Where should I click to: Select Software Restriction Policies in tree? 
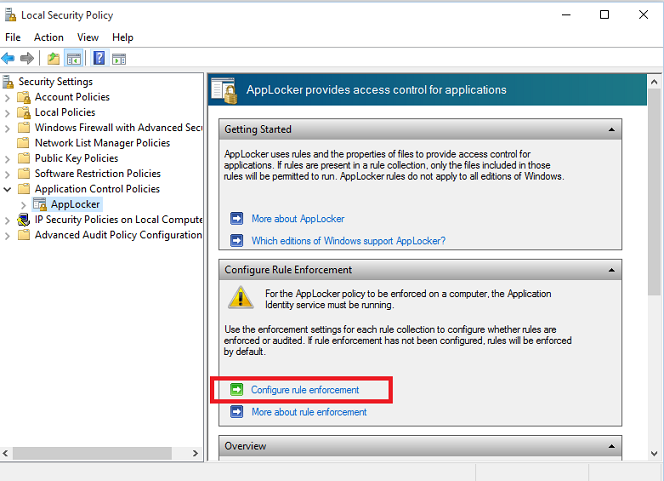(x=97, y=173)
